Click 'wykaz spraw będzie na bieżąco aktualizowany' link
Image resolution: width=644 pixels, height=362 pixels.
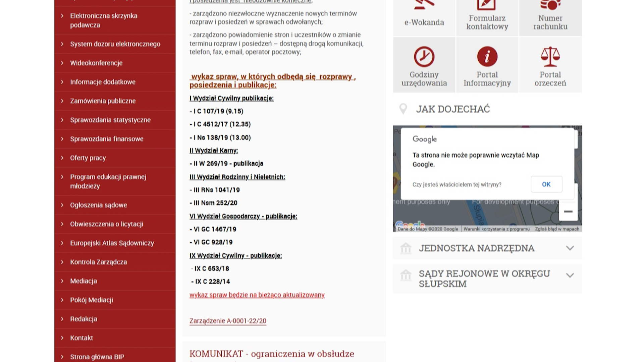(257, 295)
